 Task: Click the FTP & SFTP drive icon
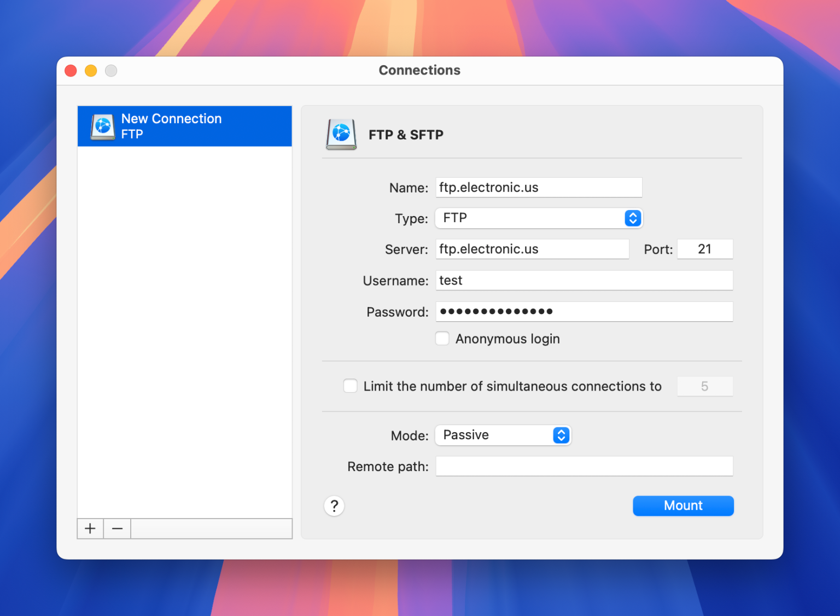click(341, 135)
